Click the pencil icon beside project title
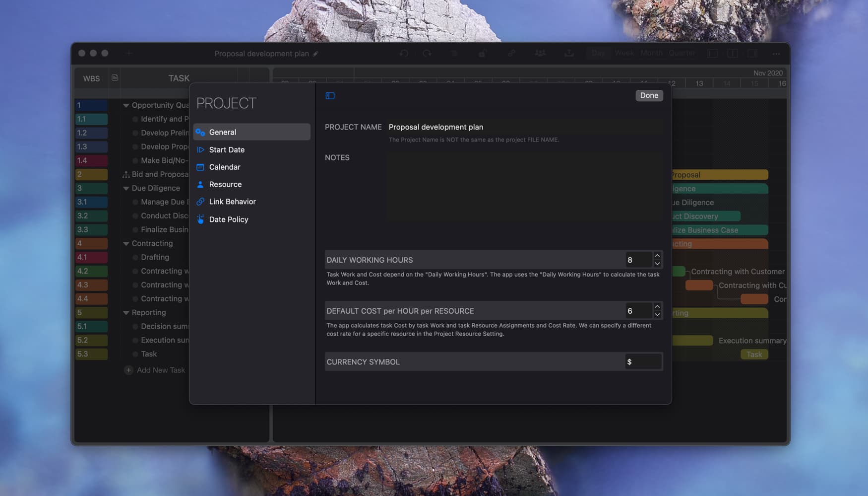 (315, 54)
